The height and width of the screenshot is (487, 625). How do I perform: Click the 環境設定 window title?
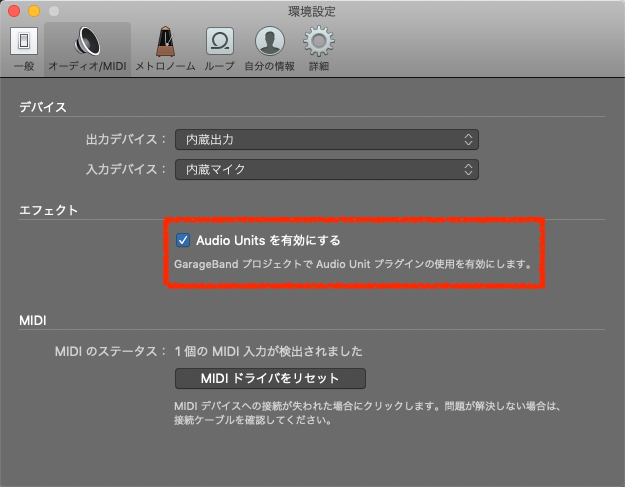coord(312,11)
